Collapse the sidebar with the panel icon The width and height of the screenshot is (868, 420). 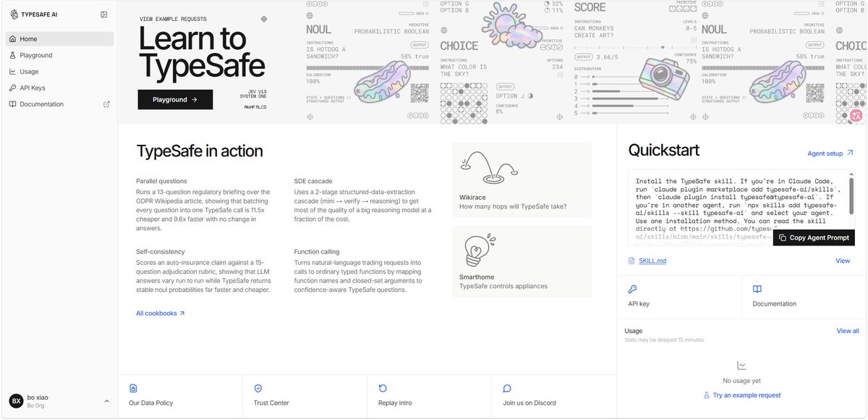tap(104, 14)
